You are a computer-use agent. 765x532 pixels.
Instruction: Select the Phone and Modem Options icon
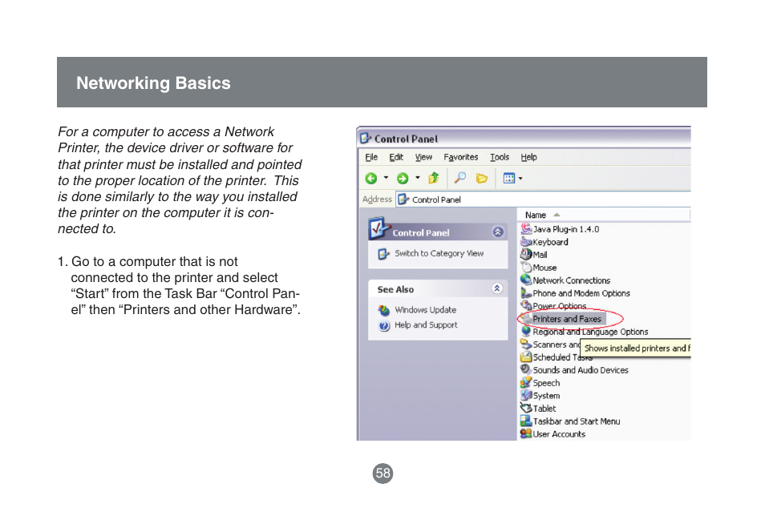click(x=526, y=293)
